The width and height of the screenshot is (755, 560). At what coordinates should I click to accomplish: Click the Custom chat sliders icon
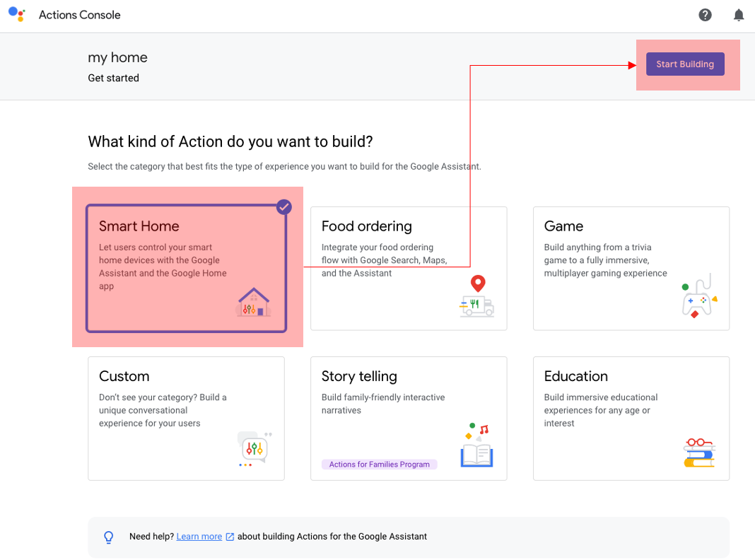point(254,449)
